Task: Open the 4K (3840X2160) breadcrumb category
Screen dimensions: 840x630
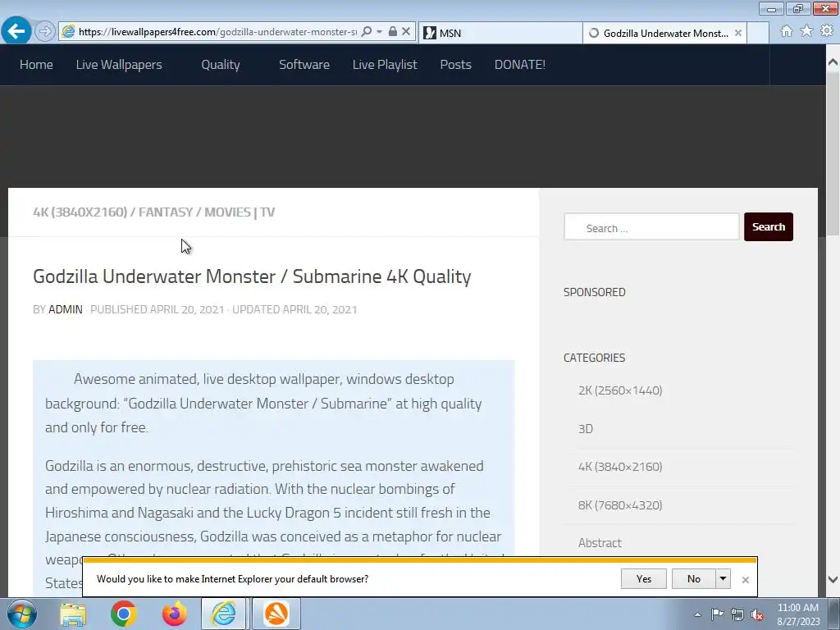Action: pyautogui.click(x=80, y=212)
